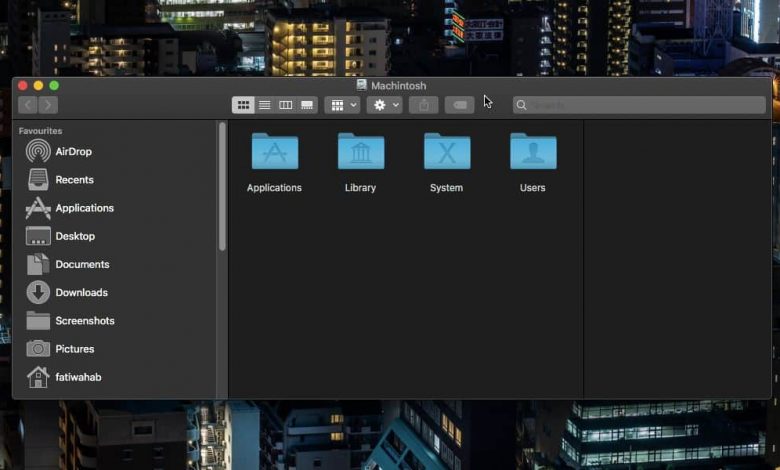Open Documents in the sidebar
The width and height of the screenshot is (780, 470).
click(x=68, y=264)
